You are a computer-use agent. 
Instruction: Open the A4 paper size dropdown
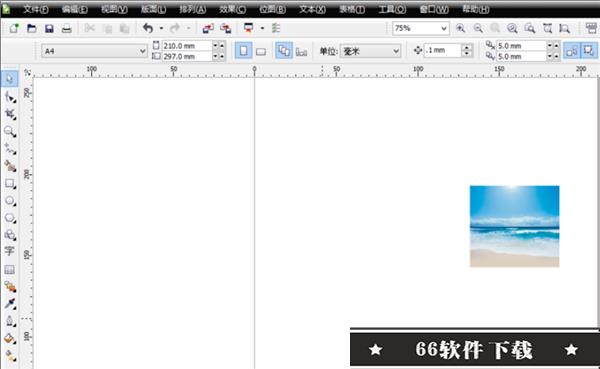tap(94, 51)
